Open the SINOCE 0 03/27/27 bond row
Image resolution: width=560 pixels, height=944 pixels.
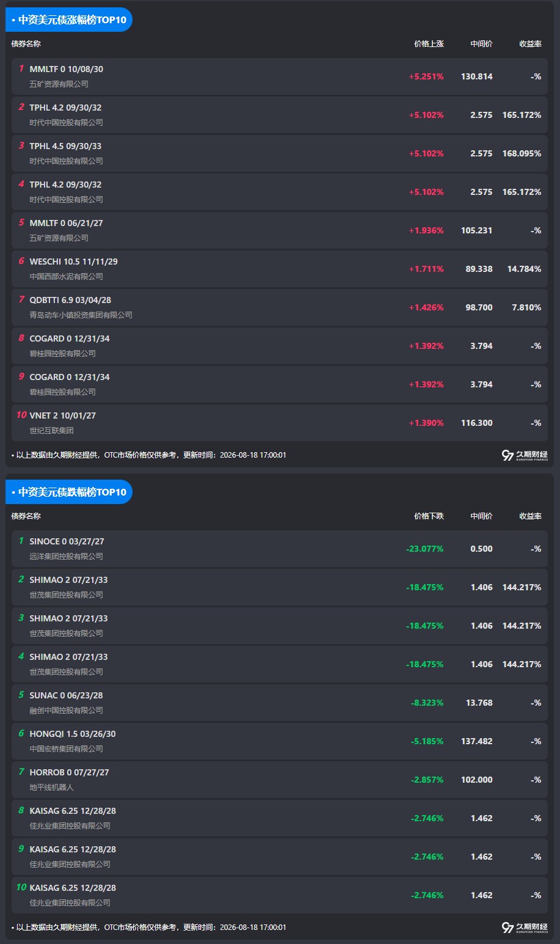(280, 549)
